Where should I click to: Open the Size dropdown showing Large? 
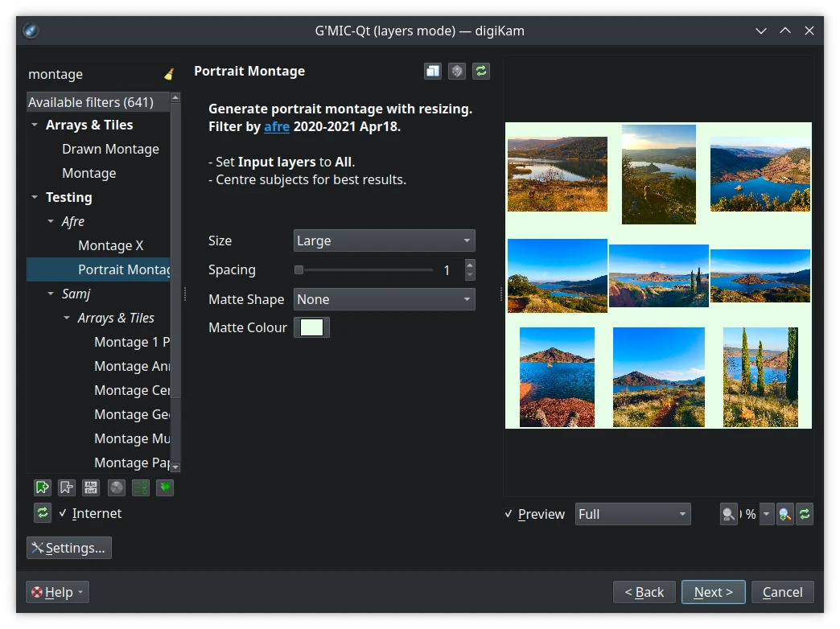384,240
